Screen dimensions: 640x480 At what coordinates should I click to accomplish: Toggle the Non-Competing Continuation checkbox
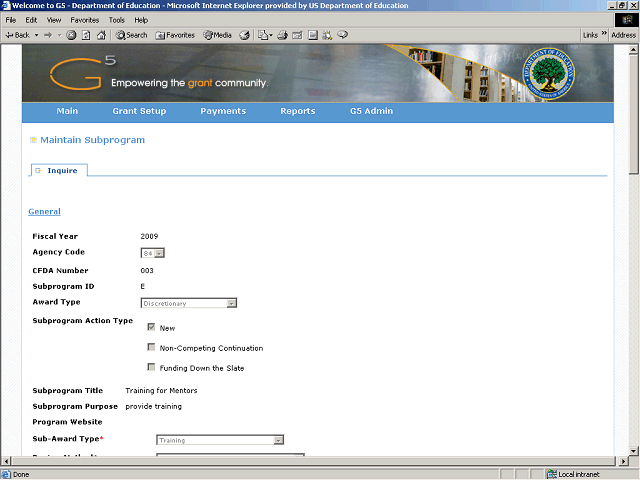[151, 347]
